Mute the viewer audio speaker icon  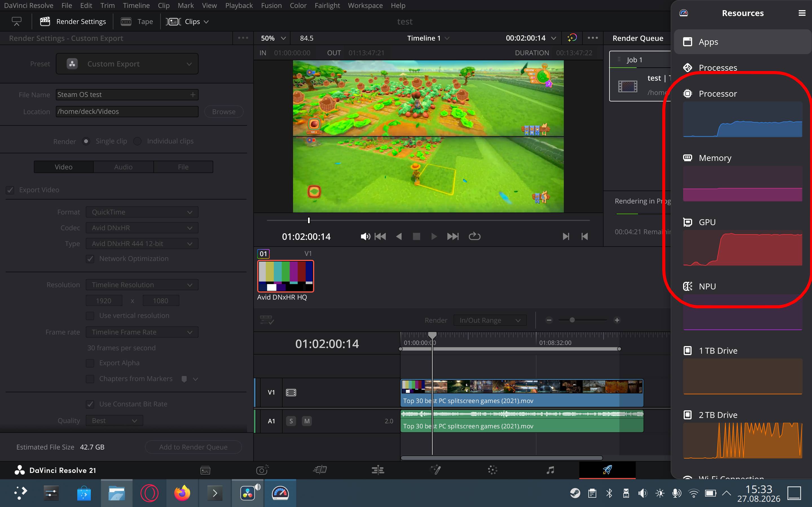tap(366, 236)
